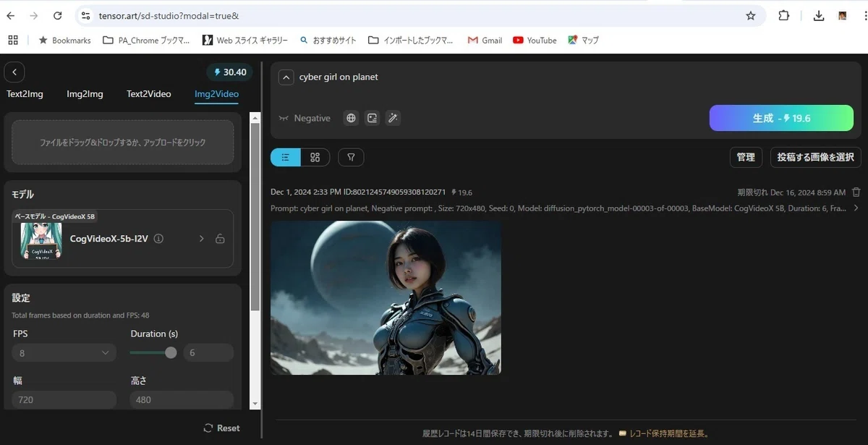
Task: Open the generated cyber girl image
Action: (x=386, y=297)
